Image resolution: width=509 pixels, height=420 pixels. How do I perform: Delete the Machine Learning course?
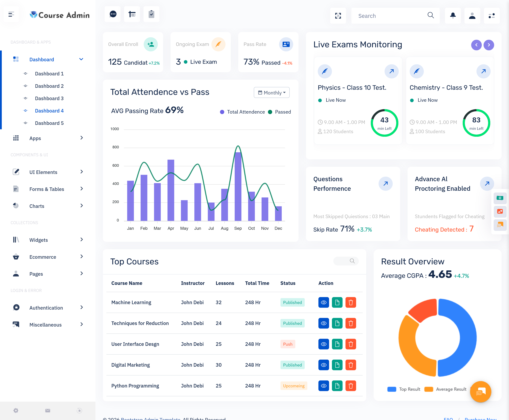coord(351,302)
